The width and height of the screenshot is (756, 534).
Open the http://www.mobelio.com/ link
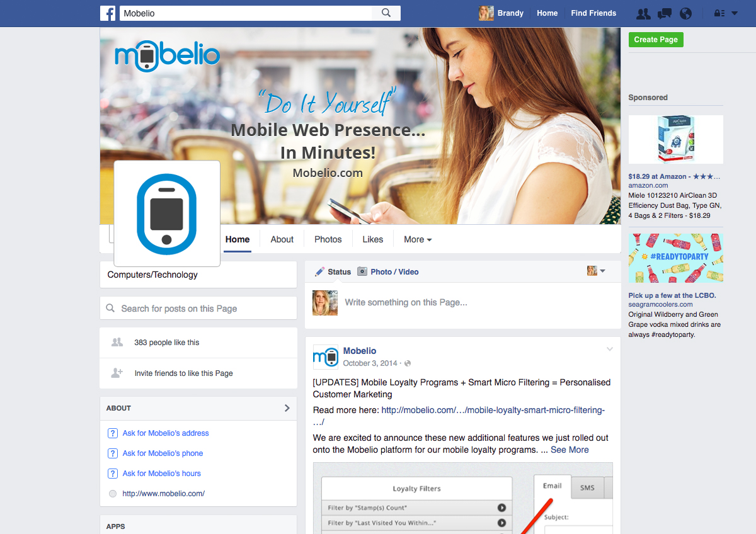163,493
